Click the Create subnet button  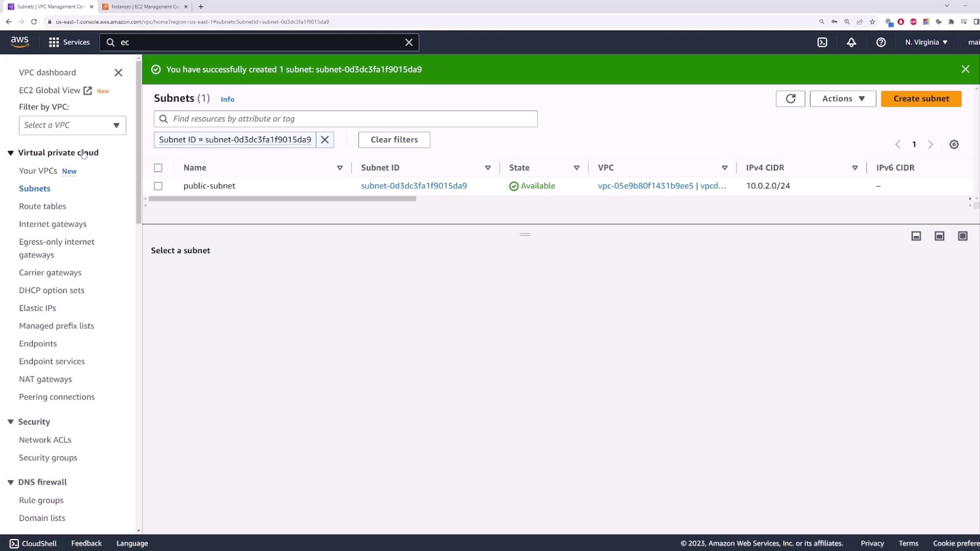pos(921,98)
